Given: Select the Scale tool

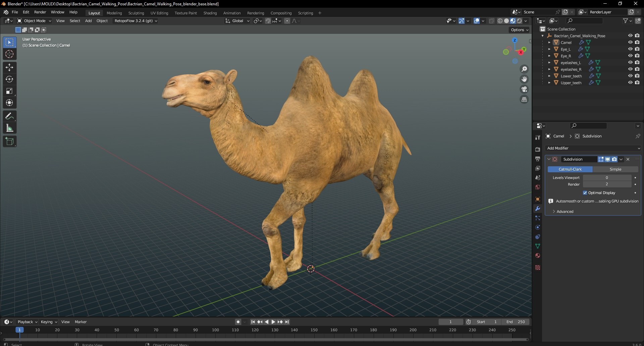Looking at the screenshot, I should 9,91.
